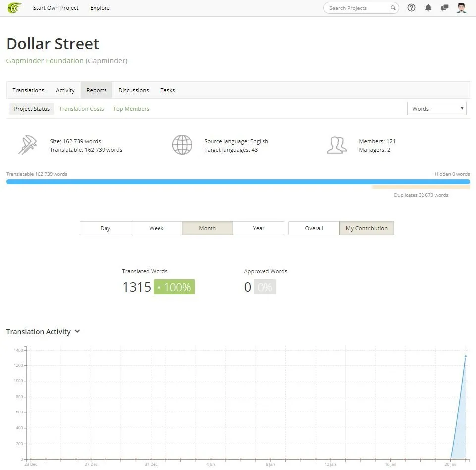Click the chart data point on 21 Jan
This screenshot has height=470, width=476.
coord(466,356)
